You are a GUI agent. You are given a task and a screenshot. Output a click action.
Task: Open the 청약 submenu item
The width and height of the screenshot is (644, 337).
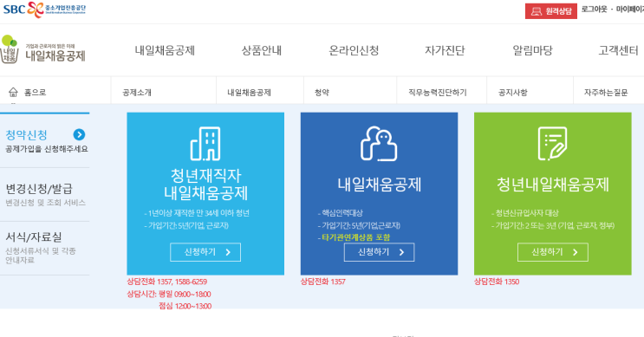(322, 93)
